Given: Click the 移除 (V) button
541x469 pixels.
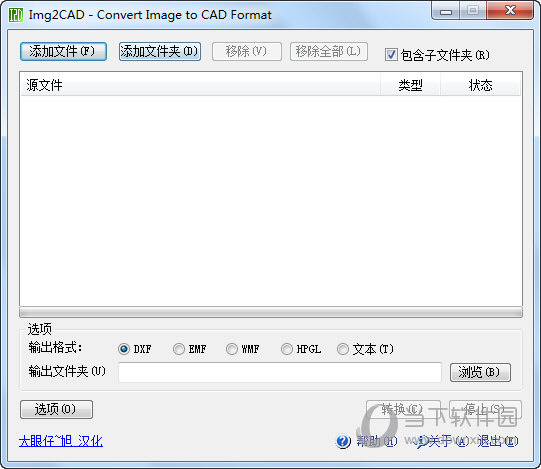Looking at the screenshot, I should (x=247, y=51).
